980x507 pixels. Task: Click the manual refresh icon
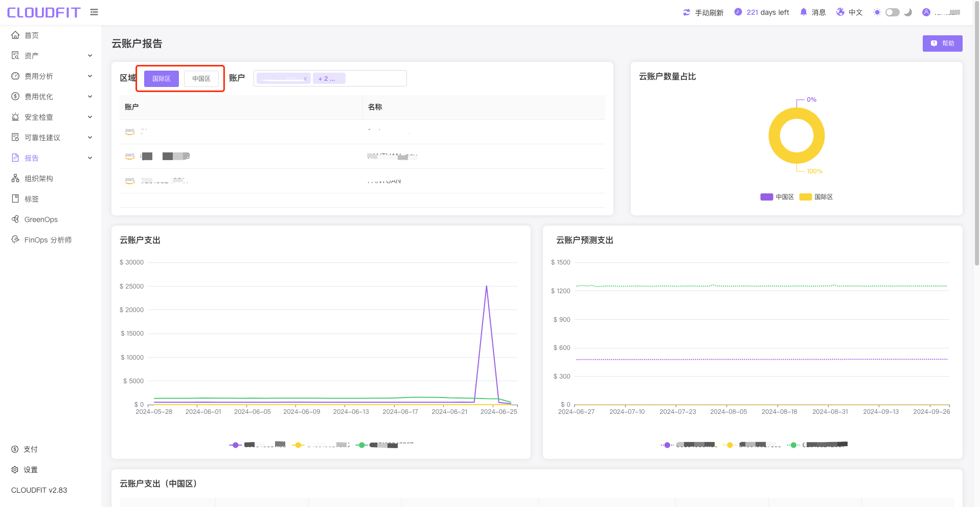(687, 12)
